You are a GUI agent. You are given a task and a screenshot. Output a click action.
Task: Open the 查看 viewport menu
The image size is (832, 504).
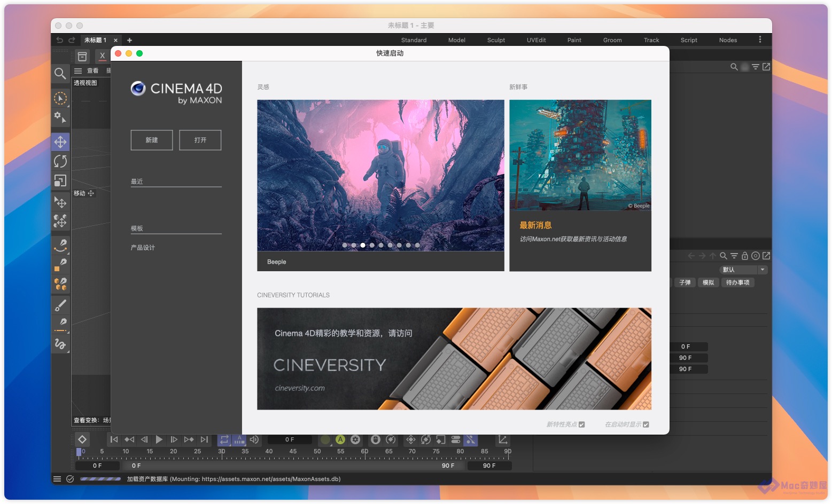(93, 70)
